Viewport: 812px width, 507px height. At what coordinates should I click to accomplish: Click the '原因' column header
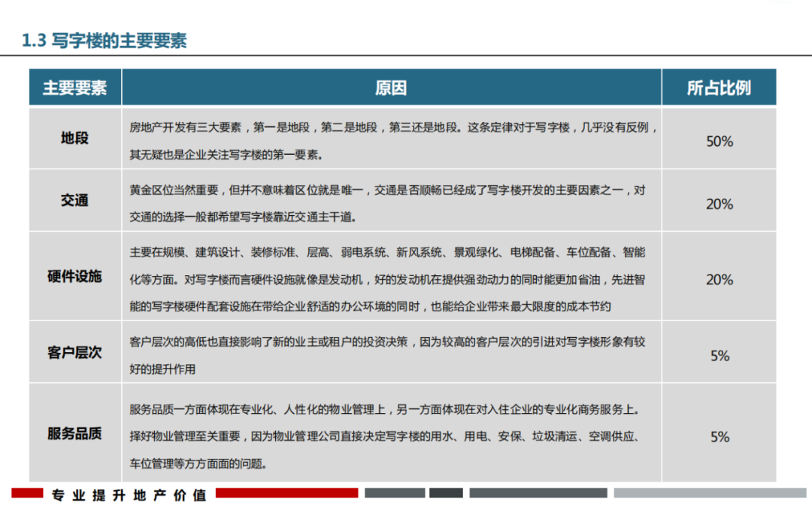click(392, 87)
